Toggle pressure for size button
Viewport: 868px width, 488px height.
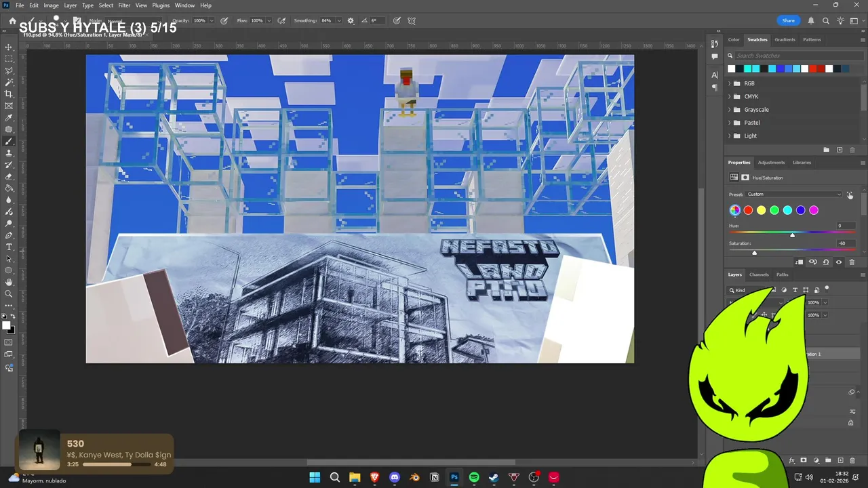point(397,21)
